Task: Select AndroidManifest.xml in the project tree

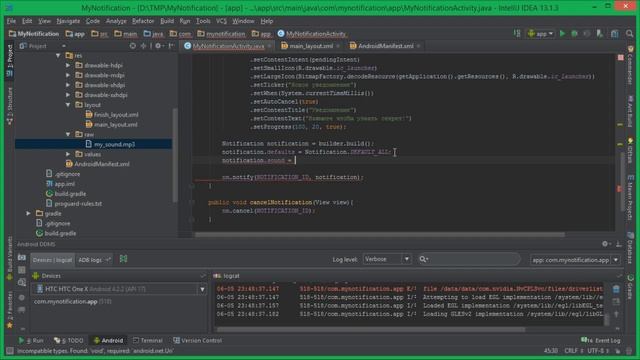Action: [x=98, y=164]
